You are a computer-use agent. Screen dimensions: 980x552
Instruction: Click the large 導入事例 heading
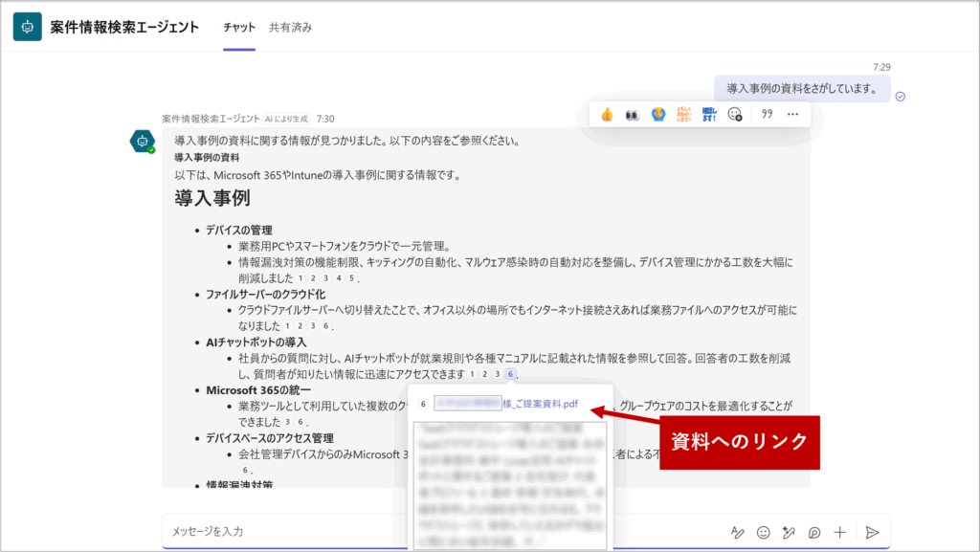coord(212,198)
